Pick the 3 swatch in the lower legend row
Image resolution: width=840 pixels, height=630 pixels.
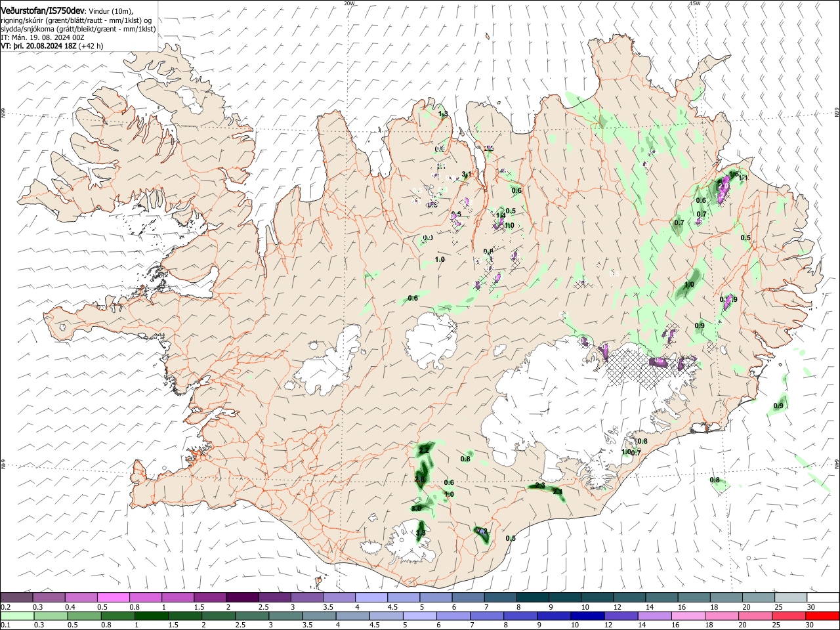coord(285,616)
